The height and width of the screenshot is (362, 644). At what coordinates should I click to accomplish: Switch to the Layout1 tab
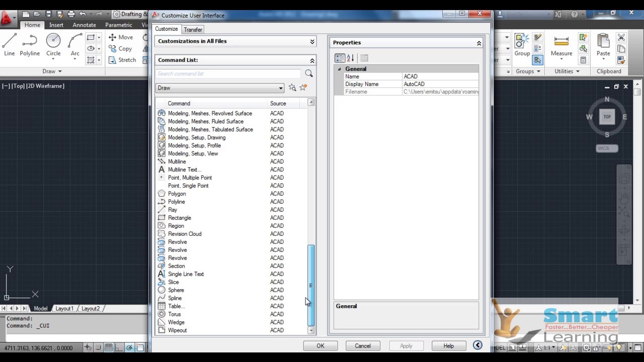[64, 309]
